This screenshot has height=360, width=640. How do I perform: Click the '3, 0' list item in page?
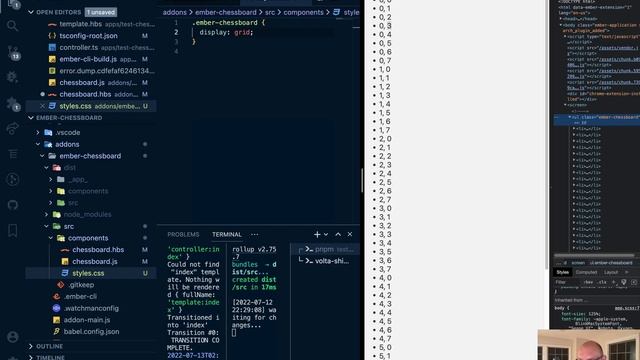[385, 208]
